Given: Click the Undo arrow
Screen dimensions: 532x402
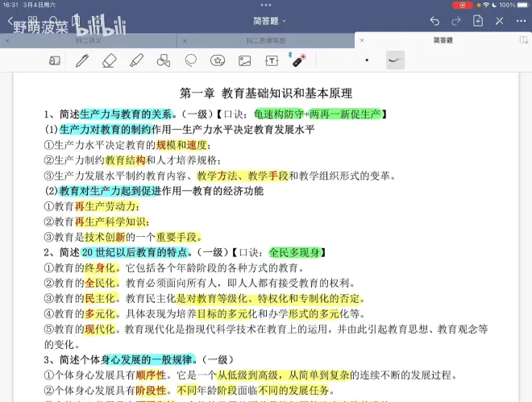Looking at the screenshot, I should pyautogui.click(x=435, y=20).
